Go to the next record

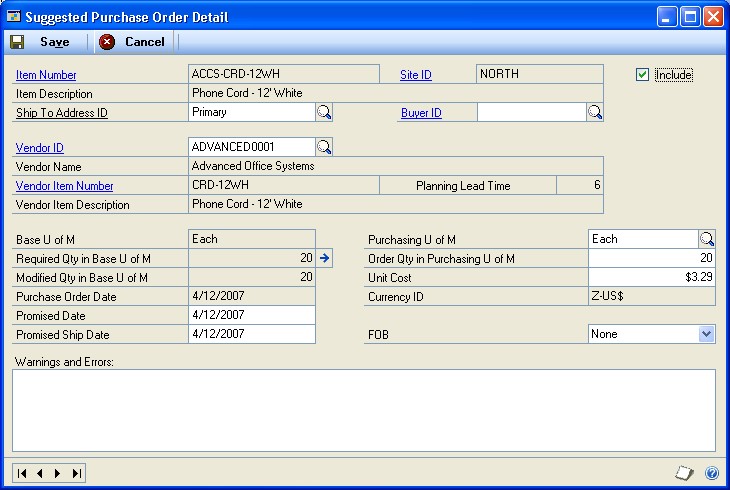[x=57, y=474]
